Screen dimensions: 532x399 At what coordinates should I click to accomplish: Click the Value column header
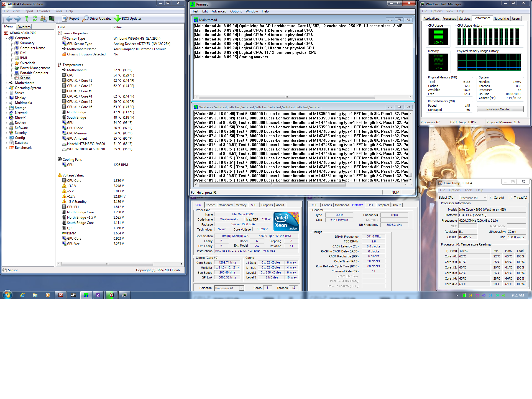tap(148, 27)
